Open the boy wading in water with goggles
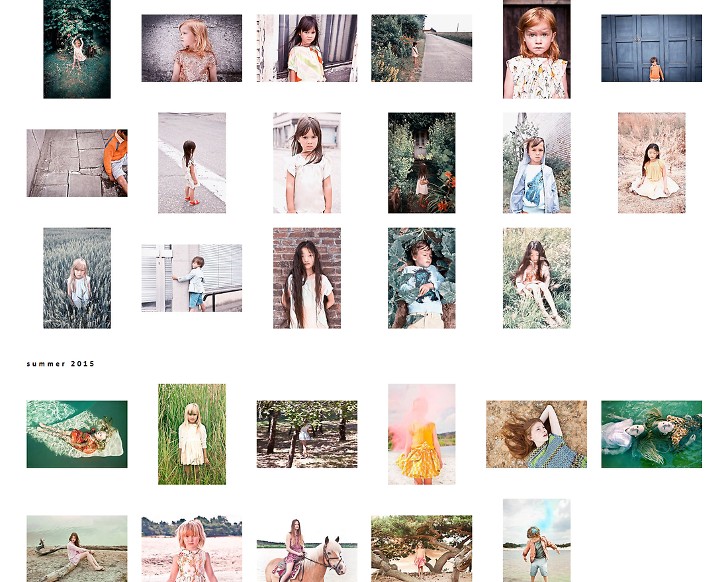This screenshot has width=728, height=582. point(536,540)
